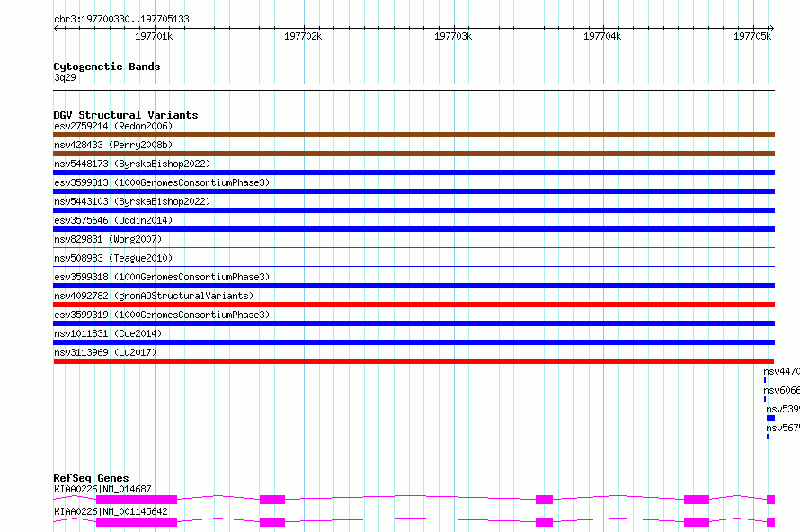Open the KIAA0226|NM_001145642 gene label
The width and height of the screenshot is (800, 532).
coord(111,511)
